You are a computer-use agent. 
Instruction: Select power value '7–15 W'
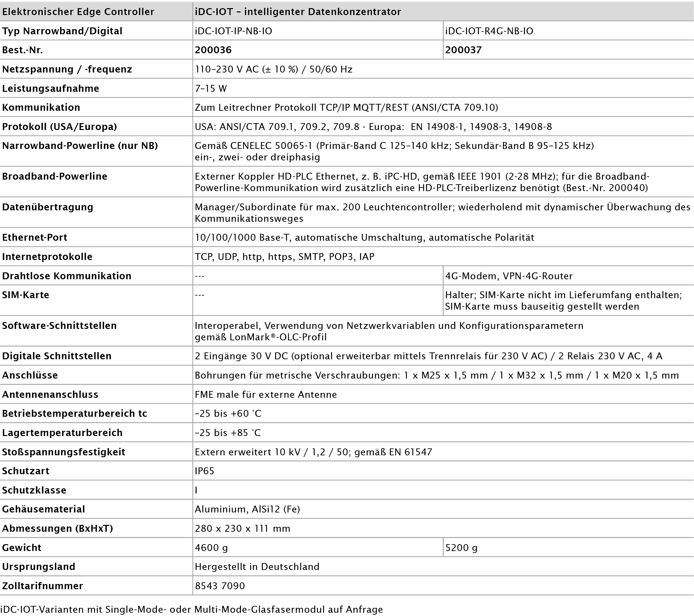[x=211, y=89]
